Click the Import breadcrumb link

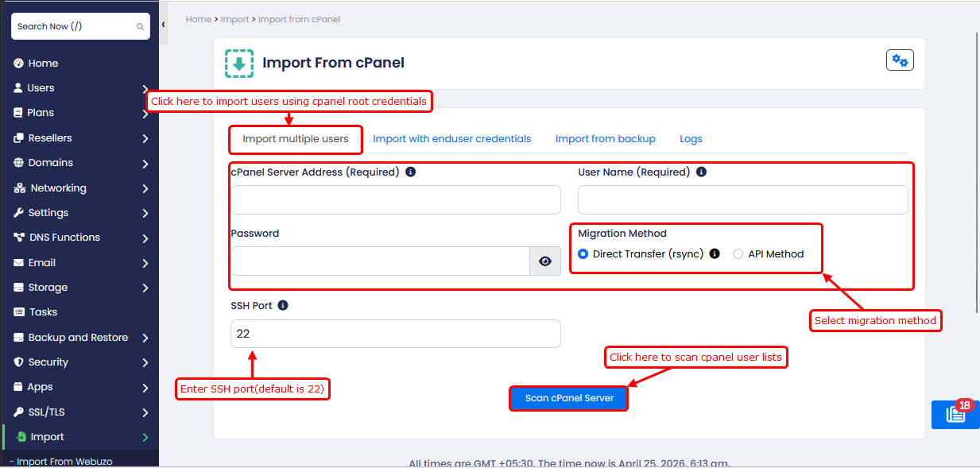234,19
